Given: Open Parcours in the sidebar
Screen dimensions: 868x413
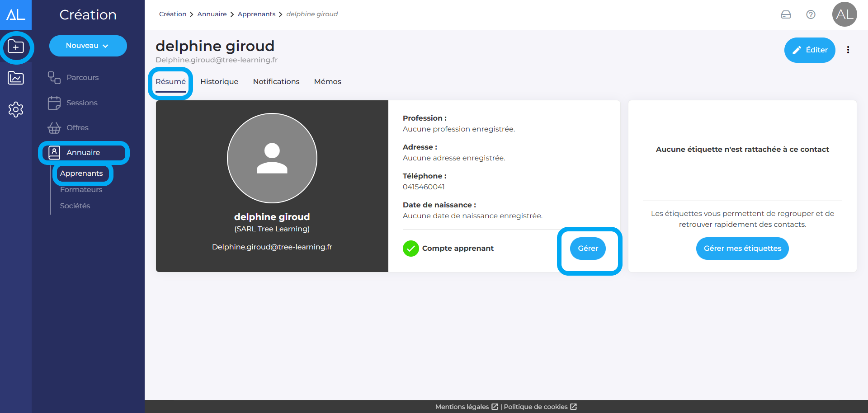Looking at the screenshot, I should (x=82, y=78).
